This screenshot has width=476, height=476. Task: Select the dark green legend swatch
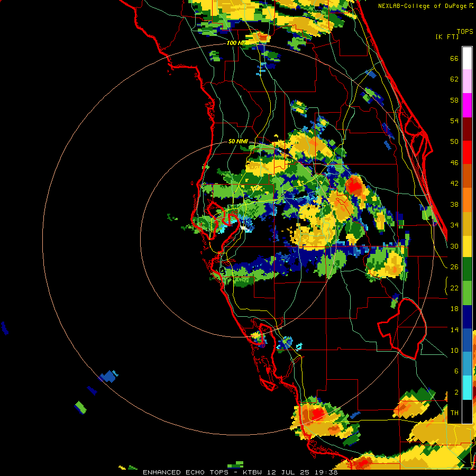tap(467, 269)
